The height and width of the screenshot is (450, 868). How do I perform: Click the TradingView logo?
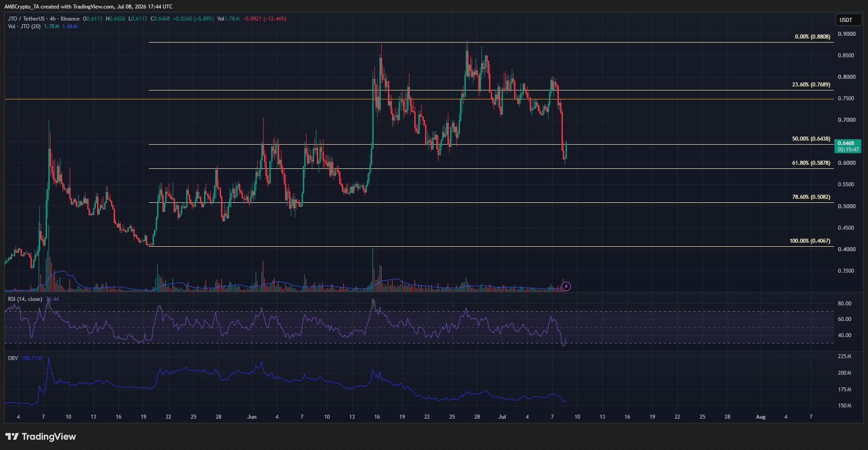[x=41, y=437]
